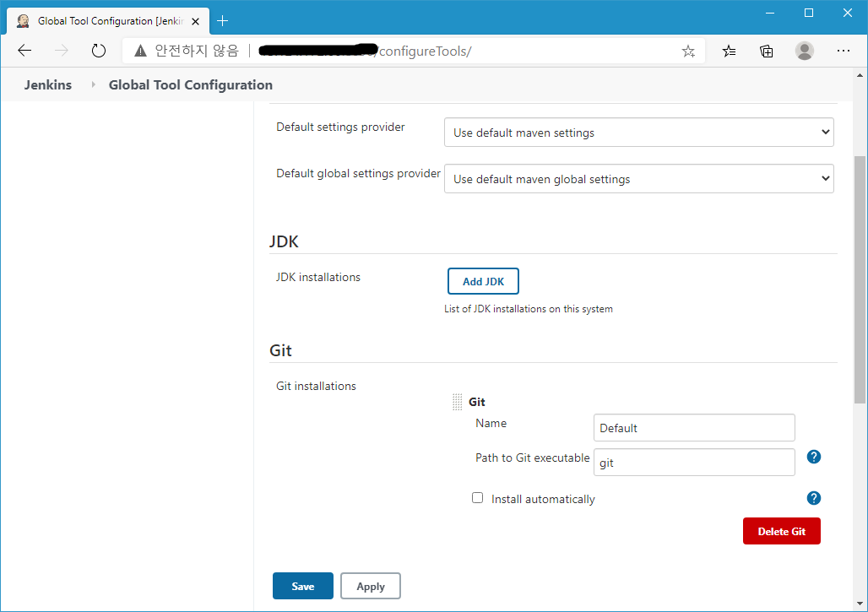
Task: Focus the Git Name input field
Action: click(x=694, y=428)
